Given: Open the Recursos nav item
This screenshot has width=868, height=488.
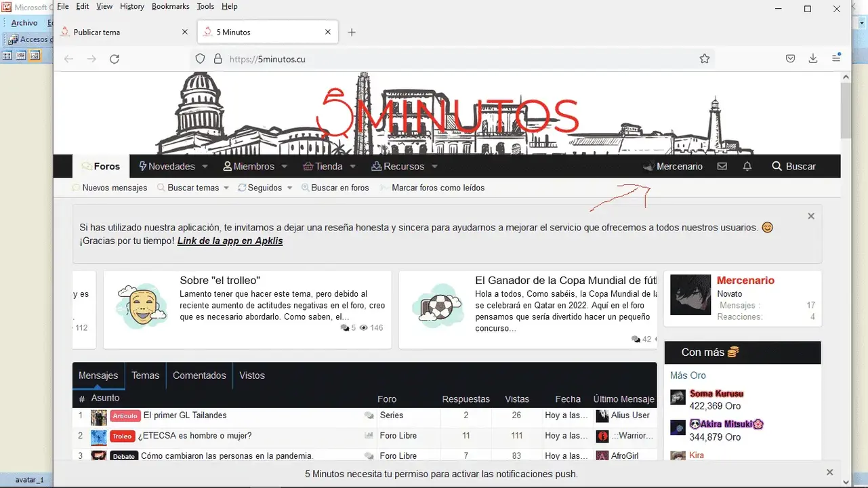Looking at the screenshot, I should click(x=398, y=166).
